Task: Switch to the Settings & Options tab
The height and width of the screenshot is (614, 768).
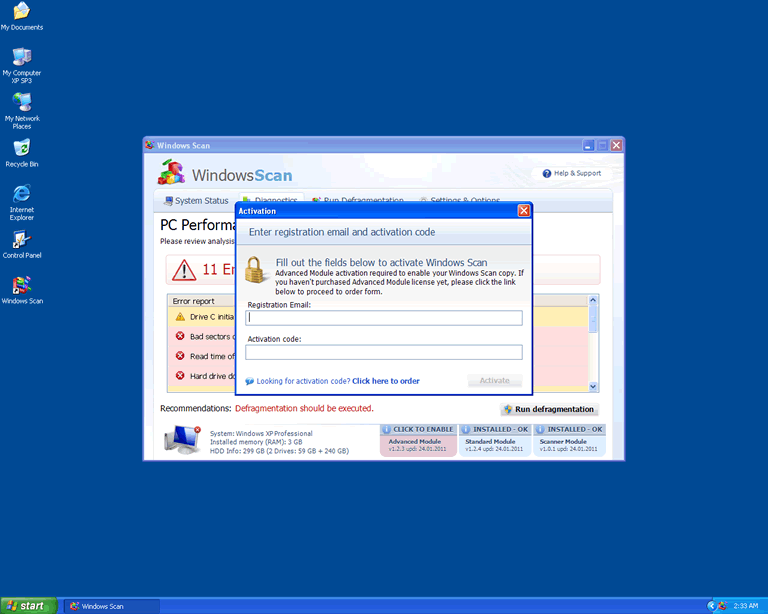Action: (x=459, y=201)
